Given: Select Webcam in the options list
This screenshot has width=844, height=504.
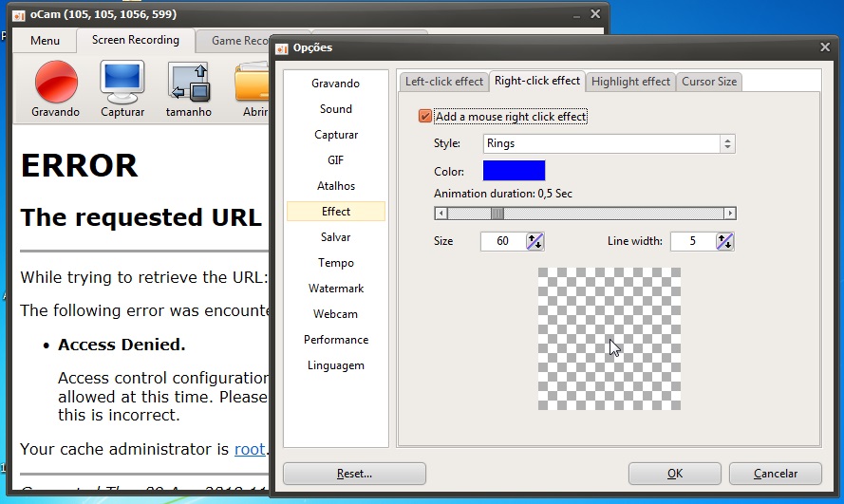Looking at the screenshot, I should coord(336,314).
